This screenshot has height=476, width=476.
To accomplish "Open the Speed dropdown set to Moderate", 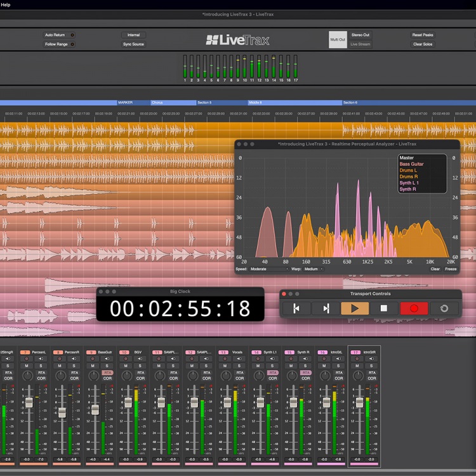I will point(269,269).
